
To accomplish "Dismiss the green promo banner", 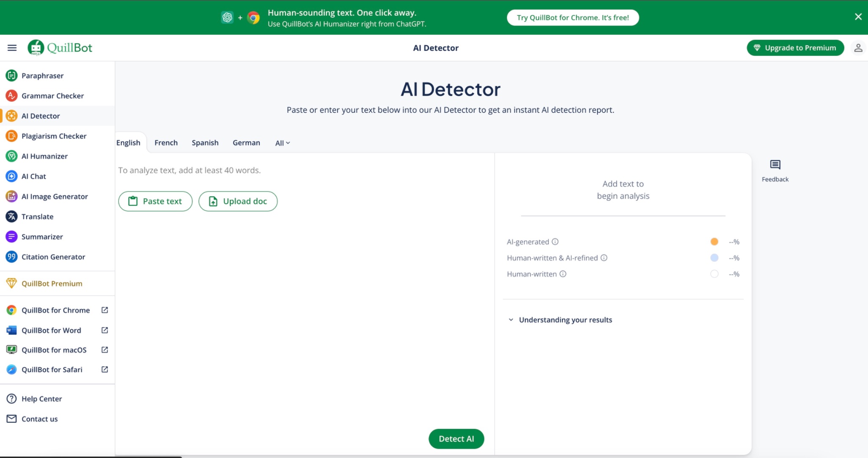I will [x=858, y=17].
